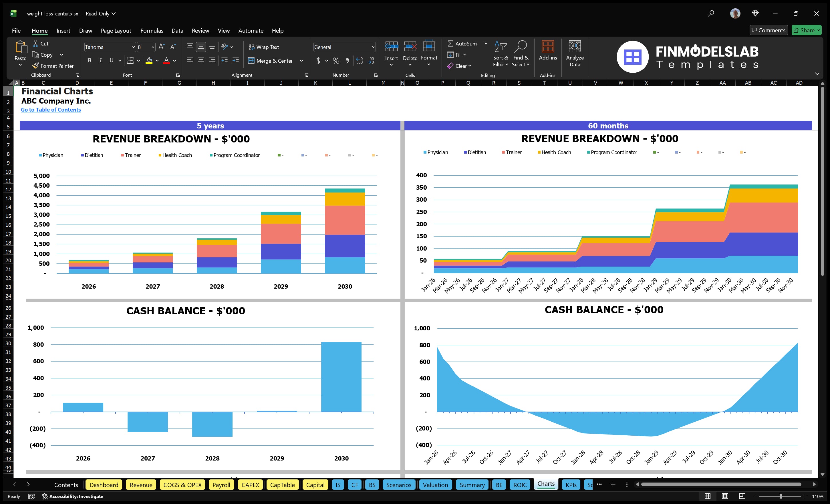Click the Go to Table of Contents link
Screen dimensions: 830x504
(51, 110)
